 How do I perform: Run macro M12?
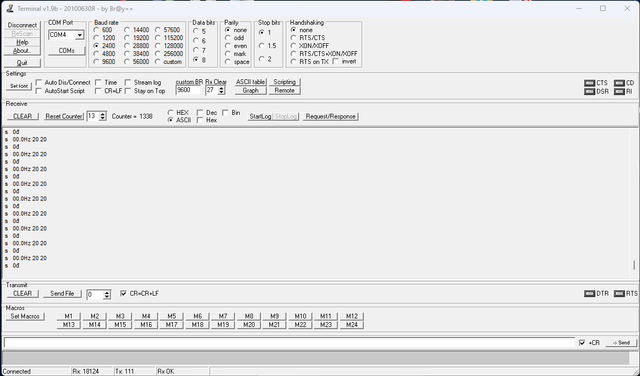tap(352, 316)
